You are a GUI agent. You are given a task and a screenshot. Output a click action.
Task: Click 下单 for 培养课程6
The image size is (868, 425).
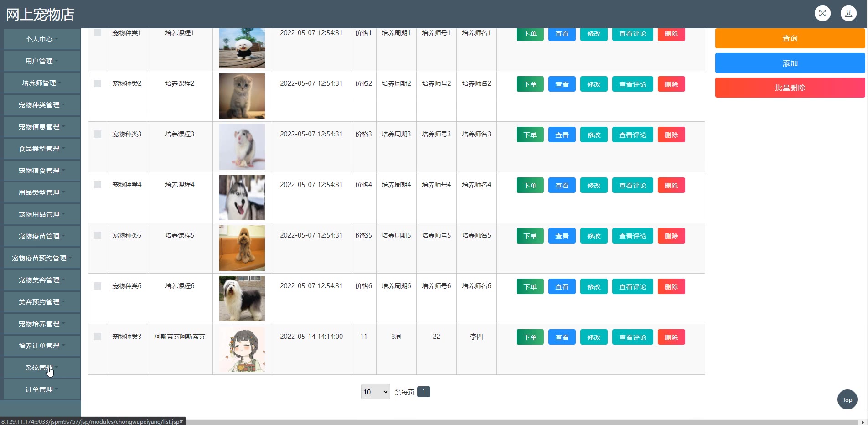tap(530, 287)
